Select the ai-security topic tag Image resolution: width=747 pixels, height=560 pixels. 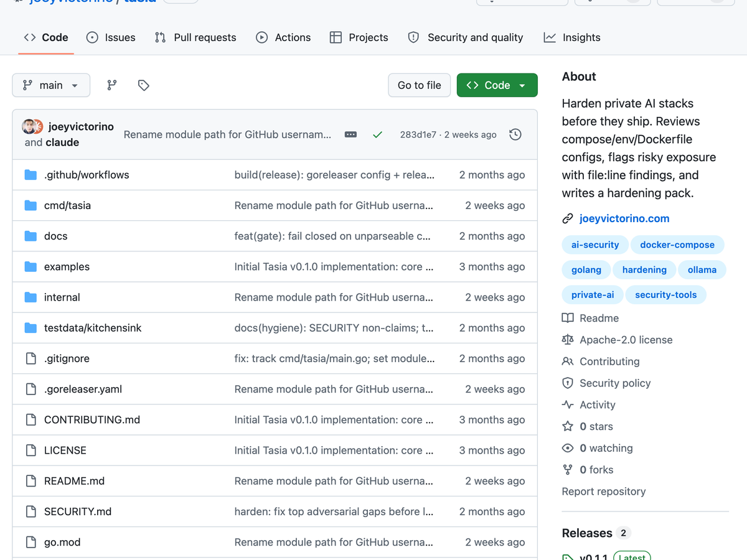(595, 245)
